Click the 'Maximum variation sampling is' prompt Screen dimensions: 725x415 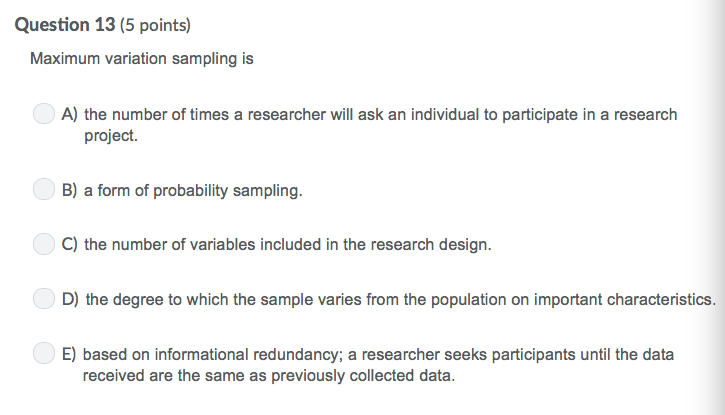point(141,59)
